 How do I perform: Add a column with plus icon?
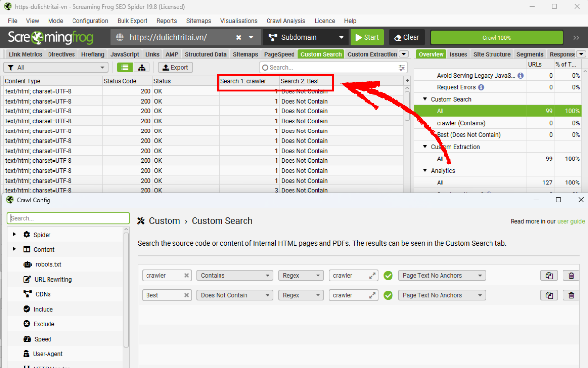pyautogui.click(x=407, y=80)
